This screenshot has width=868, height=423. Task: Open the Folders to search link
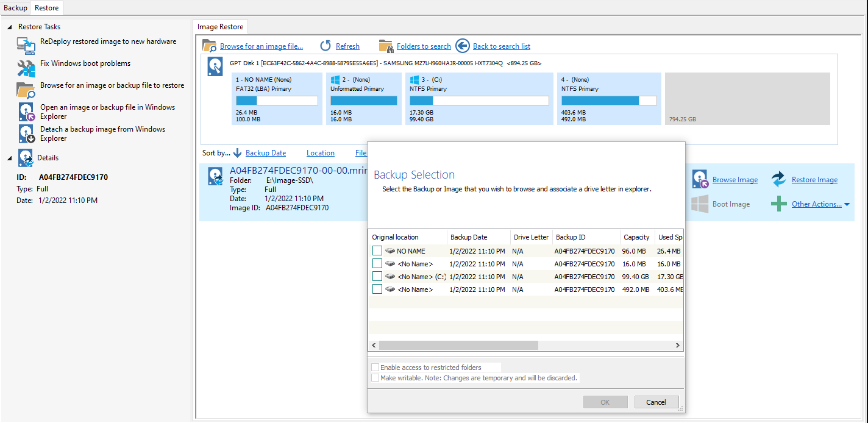point(424,46)
